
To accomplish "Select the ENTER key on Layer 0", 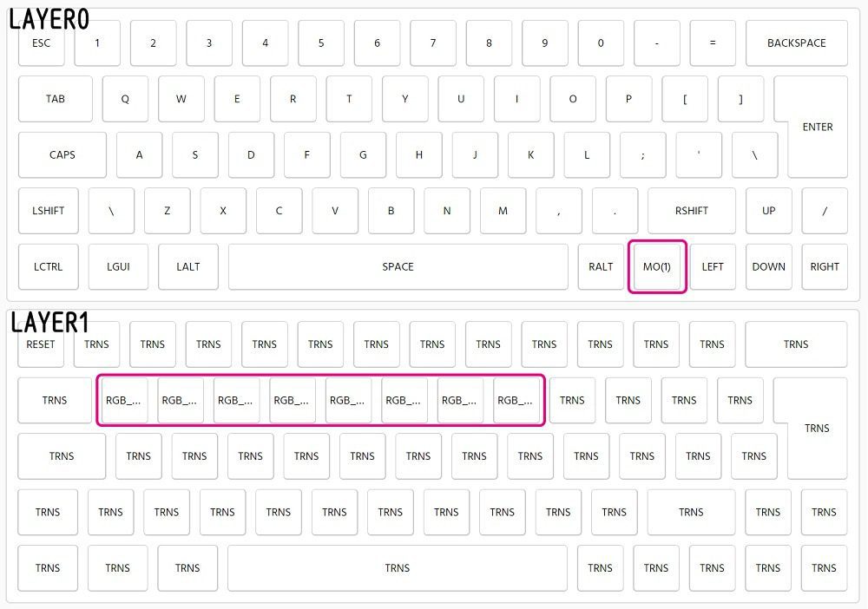I will 817,127.
